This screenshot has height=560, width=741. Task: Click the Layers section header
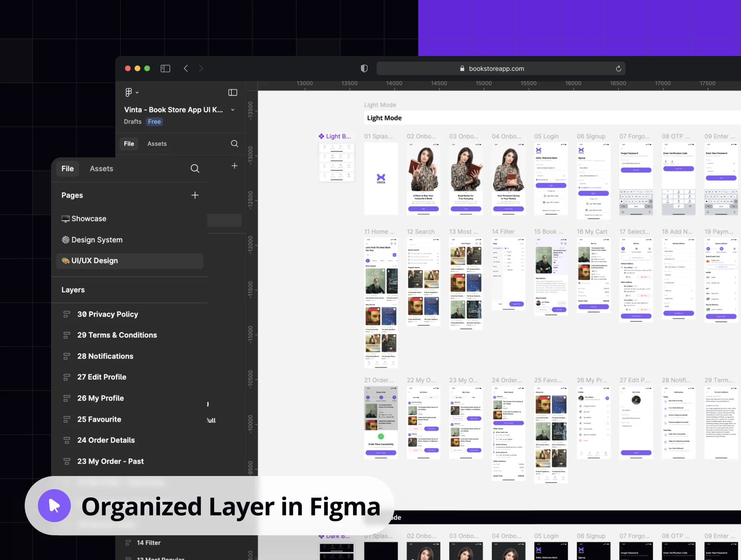73,290
